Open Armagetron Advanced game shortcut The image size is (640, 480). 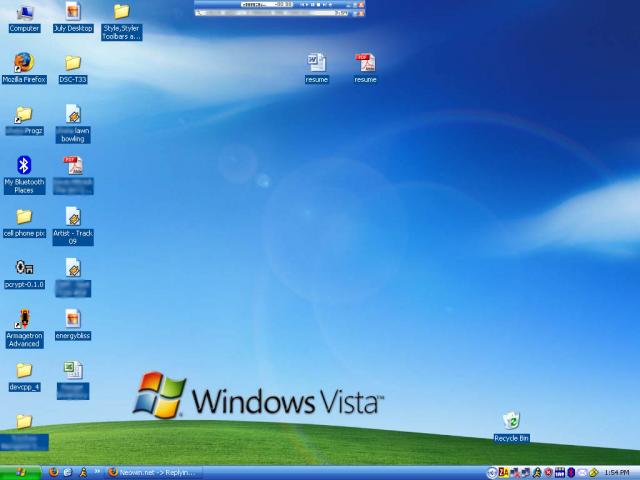[x=24, y=319]
